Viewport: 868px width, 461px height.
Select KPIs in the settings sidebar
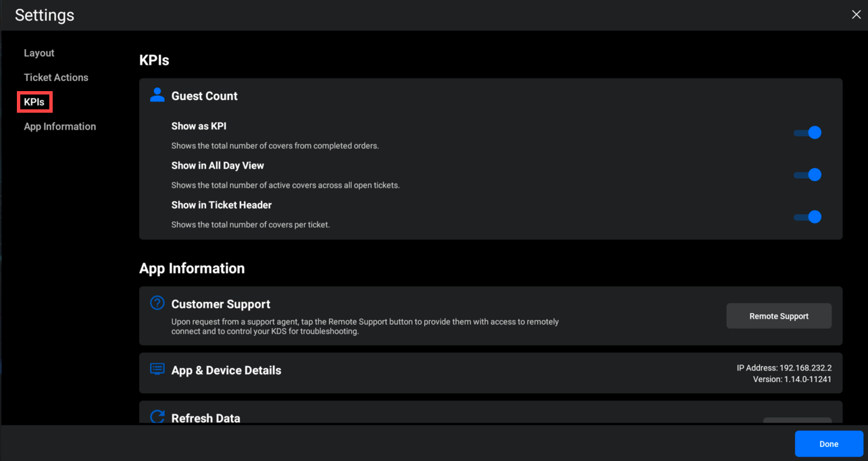(x=34, y=102)
